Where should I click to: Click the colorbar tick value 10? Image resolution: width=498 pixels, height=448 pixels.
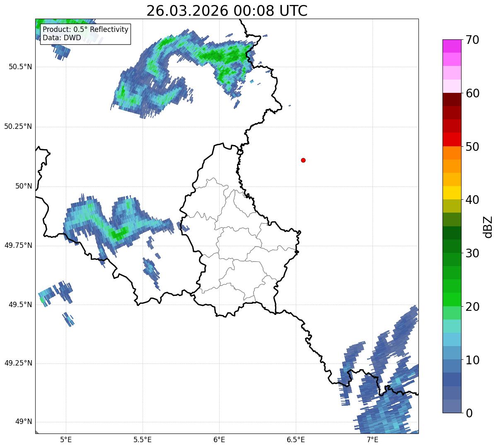click(472, 360)
